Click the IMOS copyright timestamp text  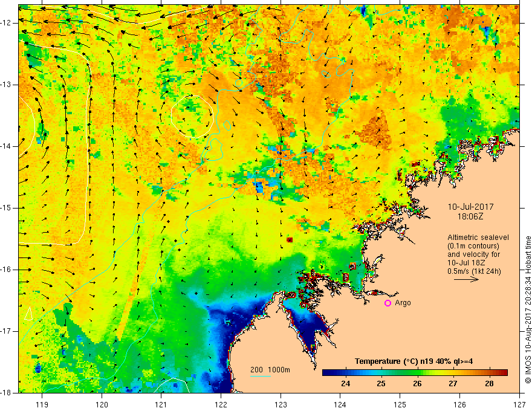[x=528, y=309]
